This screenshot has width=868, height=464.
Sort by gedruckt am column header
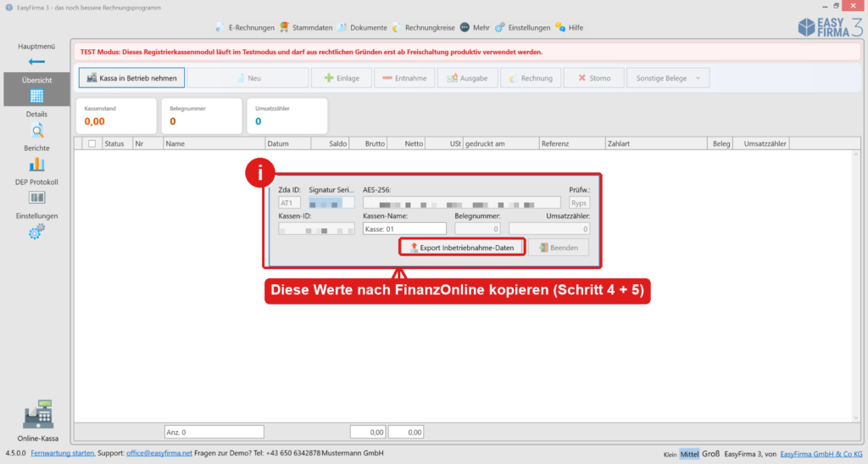tap(501, 143)
